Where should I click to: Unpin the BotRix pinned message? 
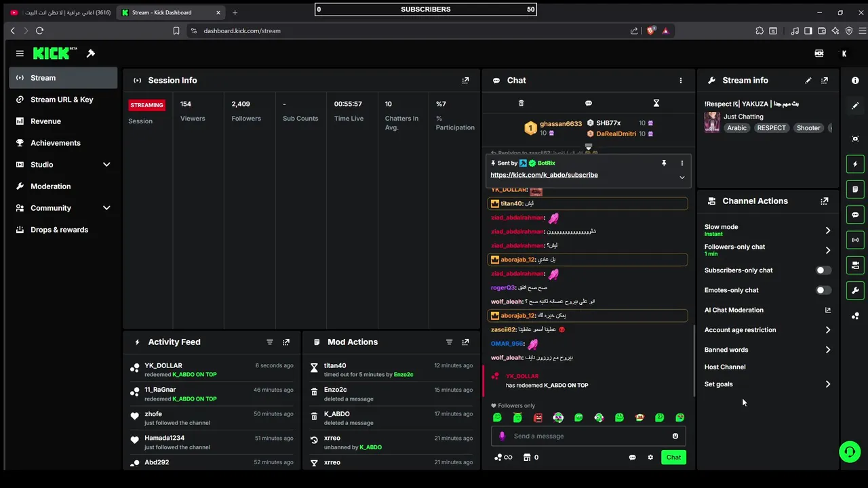664,163
